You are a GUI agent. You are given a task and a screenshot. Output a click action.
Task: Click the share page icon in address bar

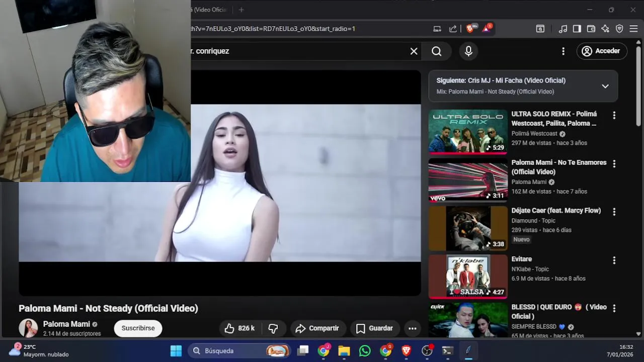(453, 29)
